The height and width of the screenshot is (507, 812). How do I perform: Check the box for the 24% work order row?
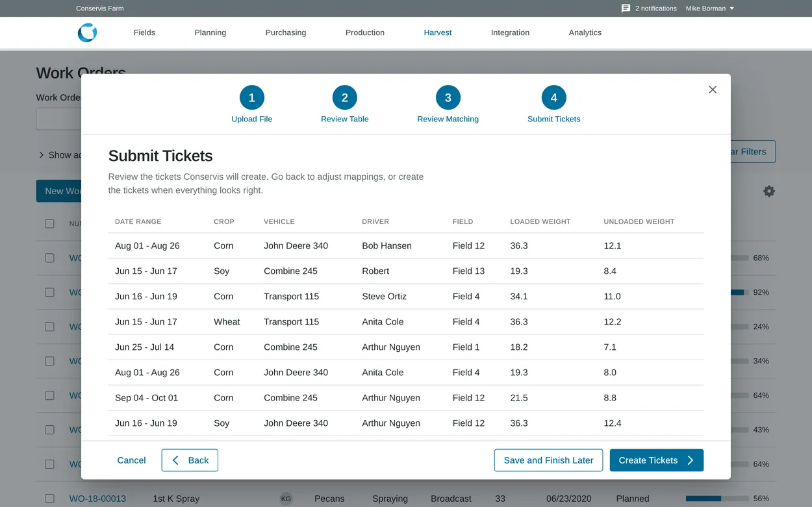click(49, 327)
